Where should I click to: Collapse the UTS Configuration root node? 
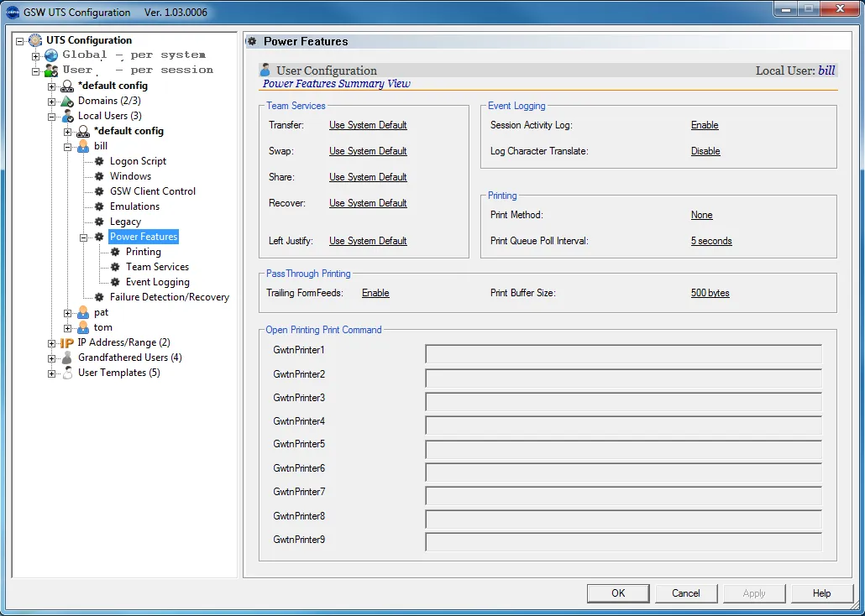(x=20, y=41)
